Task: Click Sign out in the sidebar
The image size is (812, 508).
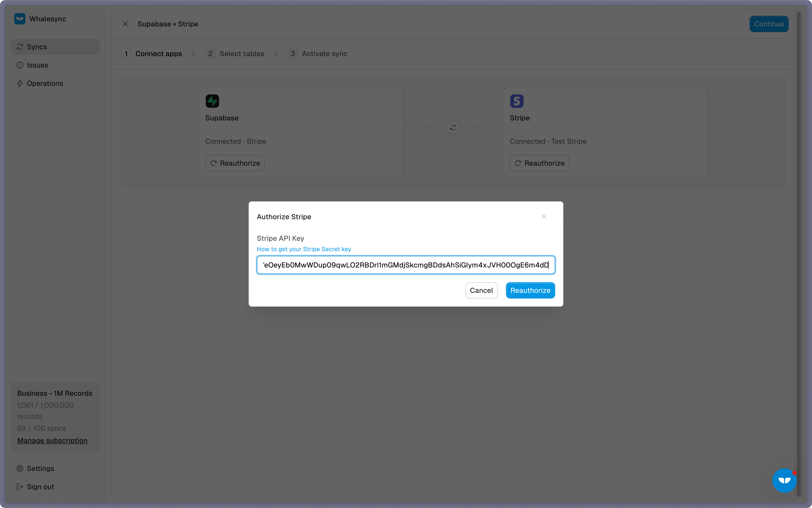Action: pos(55,486)
